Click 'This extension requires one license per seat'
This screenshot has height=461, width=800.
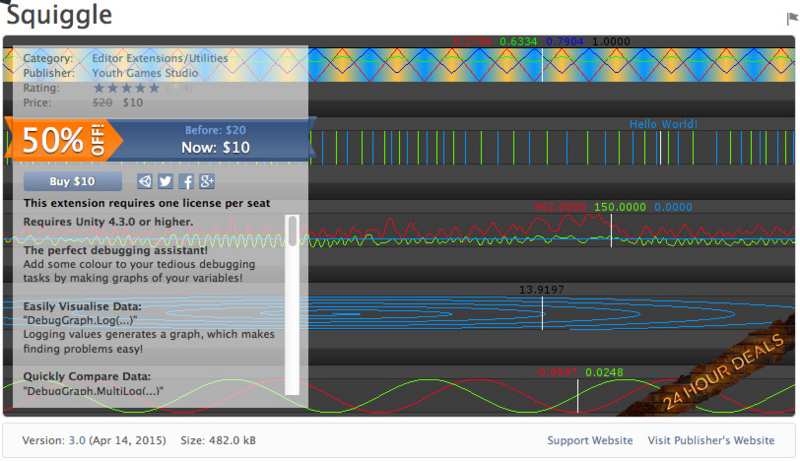147,203
